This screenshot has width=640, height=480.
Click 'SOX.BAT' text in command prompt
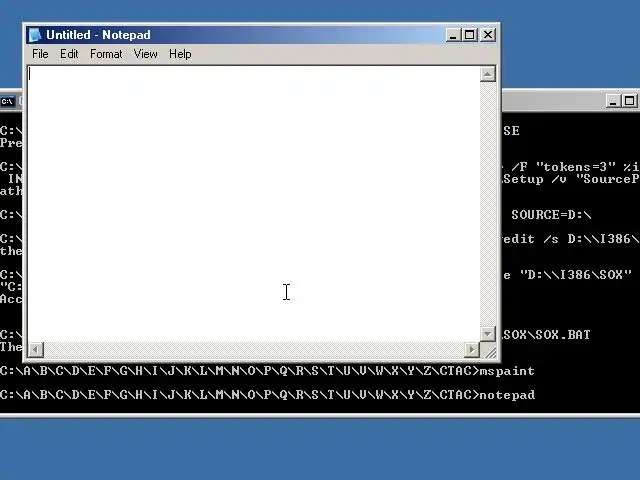coord(563,335)
